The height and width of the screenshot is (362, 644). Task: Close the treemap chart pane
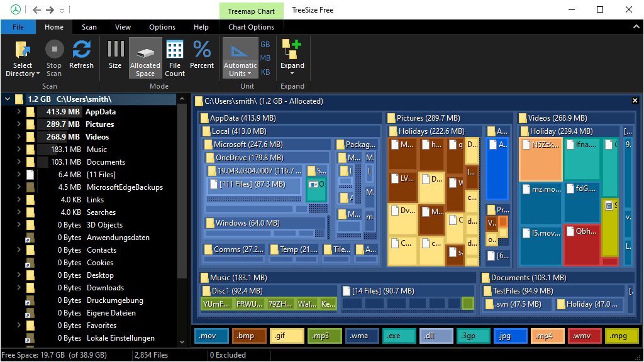[635, 101]
